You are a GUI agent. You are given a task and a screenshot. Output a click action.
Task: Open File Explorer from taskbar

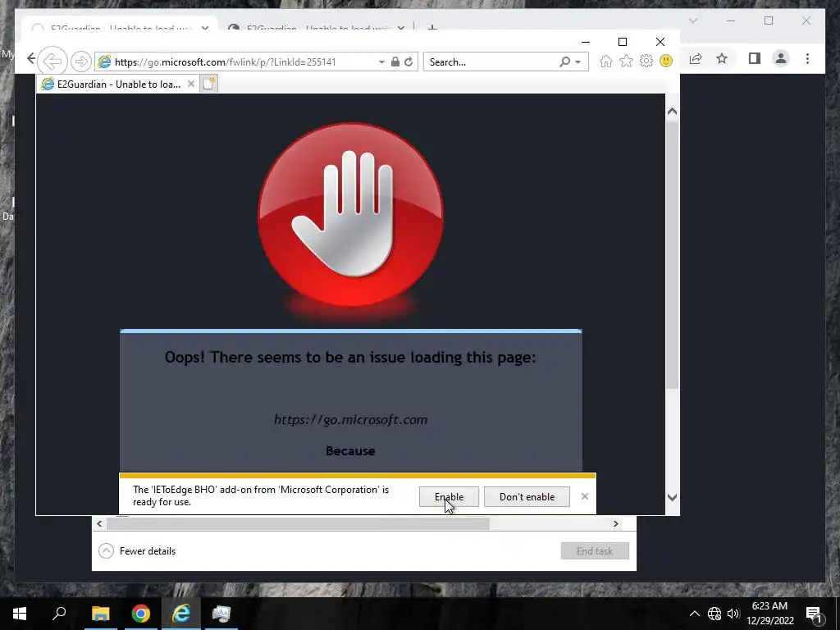(100, 614)
